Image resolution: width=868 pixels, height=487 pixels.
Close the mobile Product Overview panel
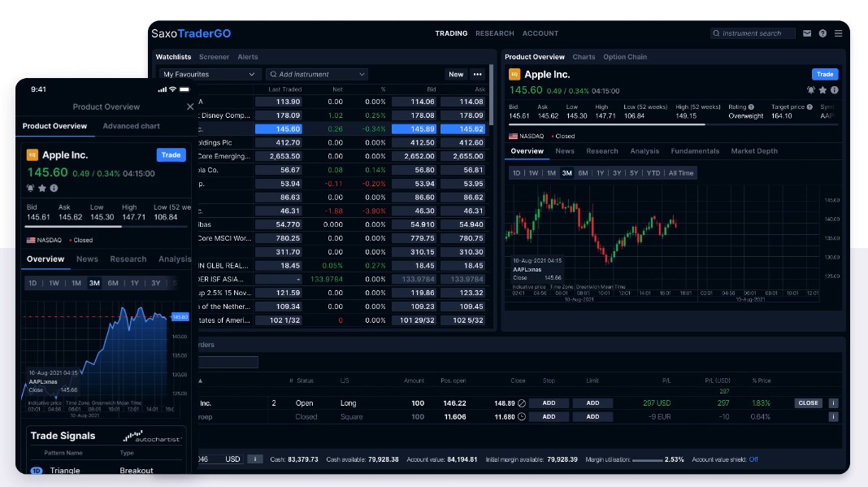tap(190, 107)
